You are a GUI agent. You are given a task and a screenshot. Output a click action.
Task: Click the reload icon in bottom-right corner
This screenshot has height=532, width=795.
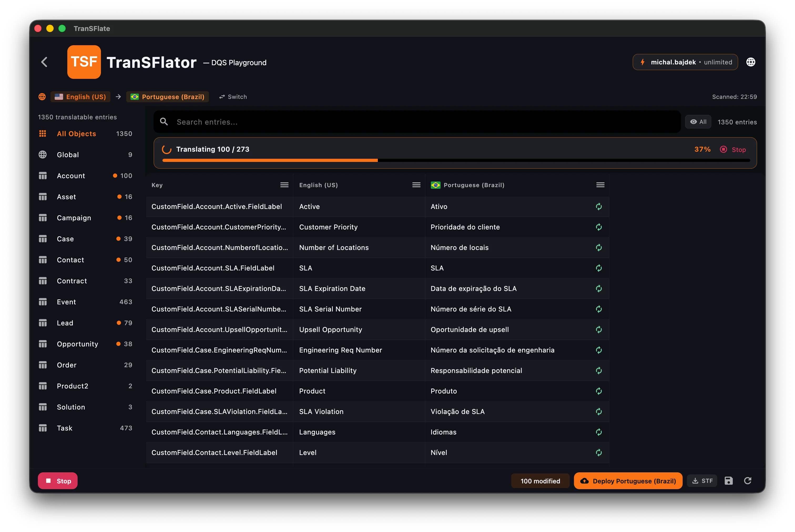[748, 481]
